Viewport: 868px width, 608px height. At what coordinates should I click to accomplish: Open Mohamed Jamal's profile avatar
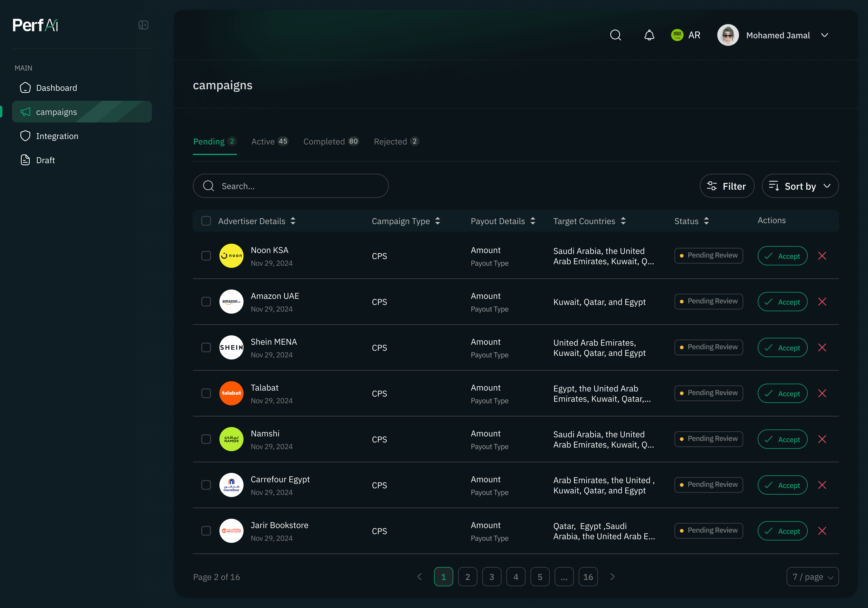point(728,35)
